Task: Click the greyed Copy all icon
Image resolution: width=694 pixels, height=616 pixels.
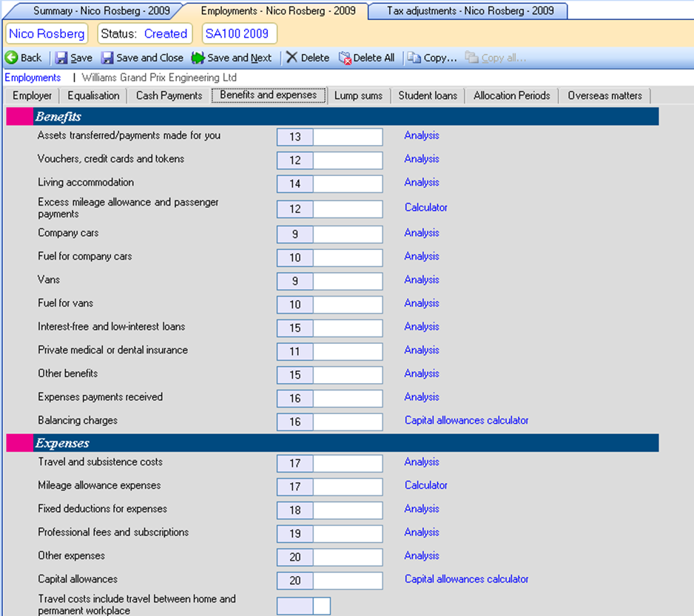Action: 471,58
